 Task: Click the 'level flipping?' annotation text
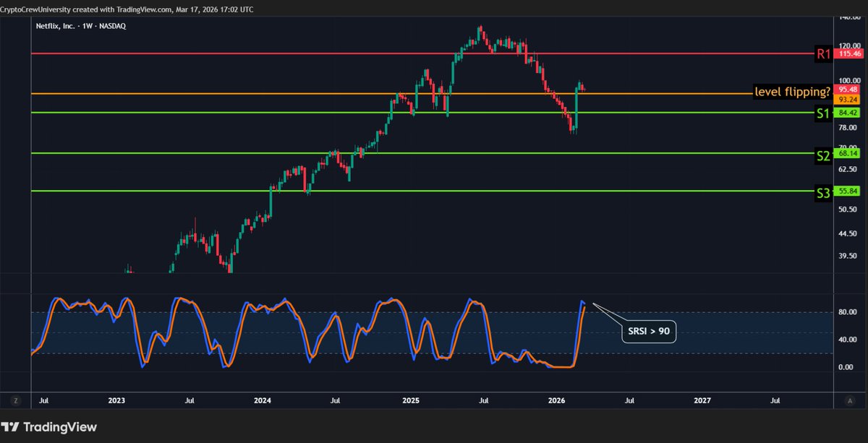click(792, 92)
